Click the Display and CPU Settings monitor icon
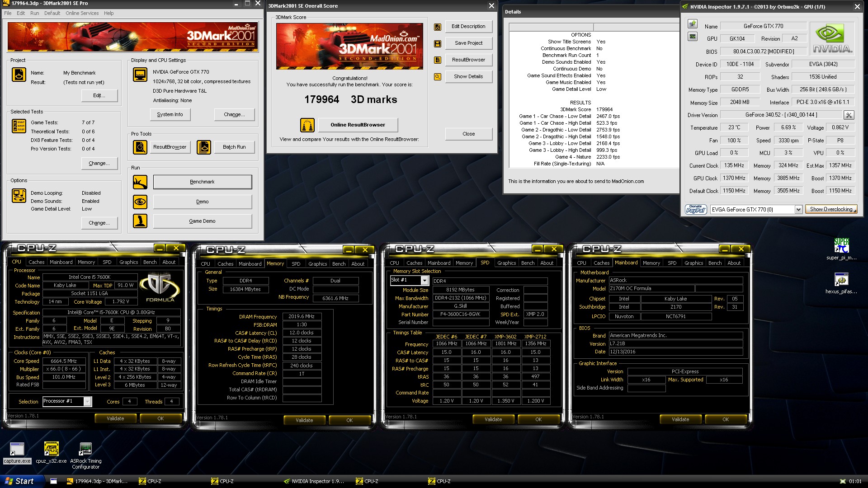Screen dimensions: 868x488 [140, 75]
